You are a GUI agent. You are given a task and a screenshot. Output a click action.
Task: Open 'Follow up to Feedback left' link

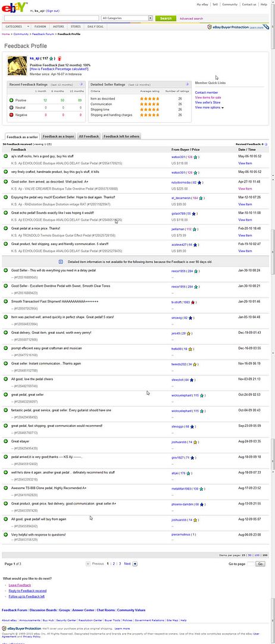27,596
